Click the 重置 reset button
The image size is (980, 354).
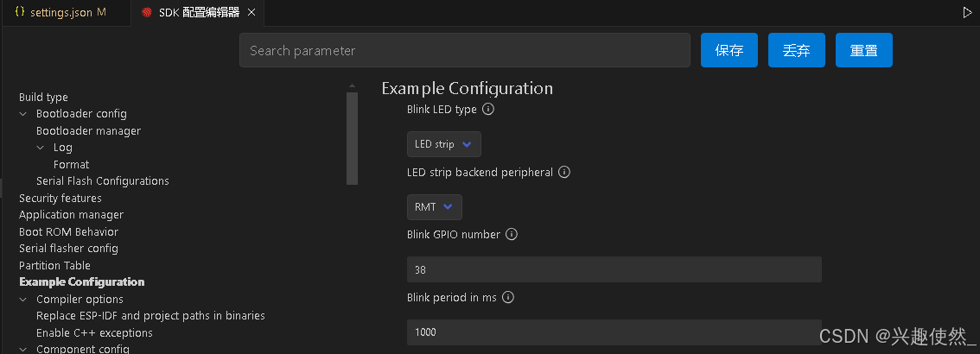click(863, 50)
